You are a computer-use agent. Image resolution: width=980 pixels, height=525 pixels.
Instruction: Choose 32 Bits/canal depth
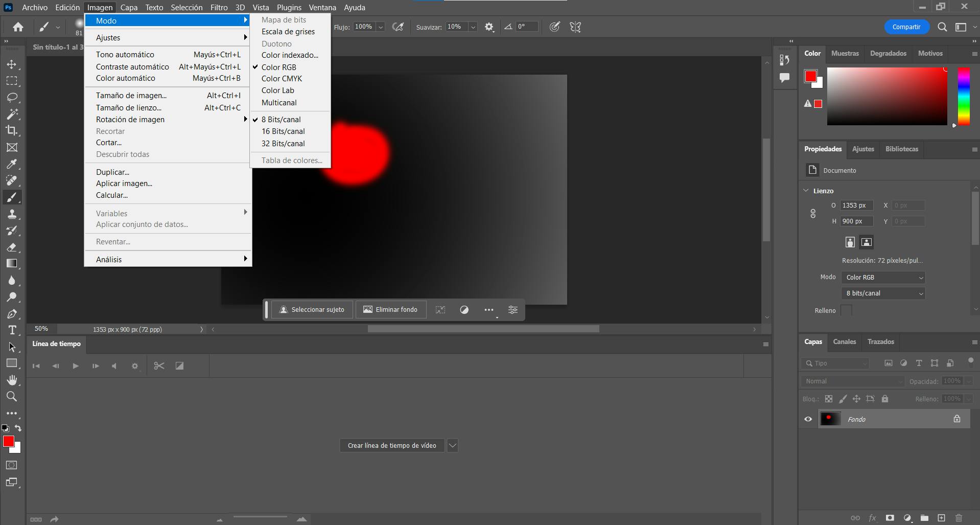click(283, 144)
